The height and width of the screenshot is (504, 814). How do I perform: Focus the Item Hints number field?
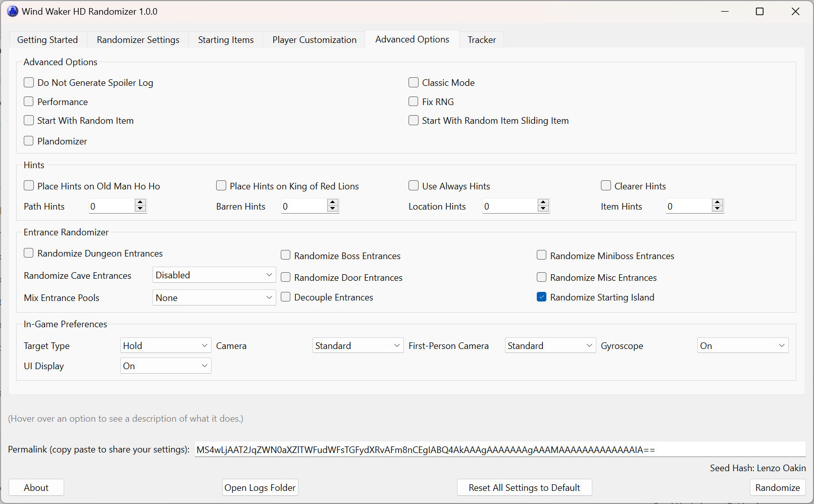pyautogui.click(x=689, y=206)
